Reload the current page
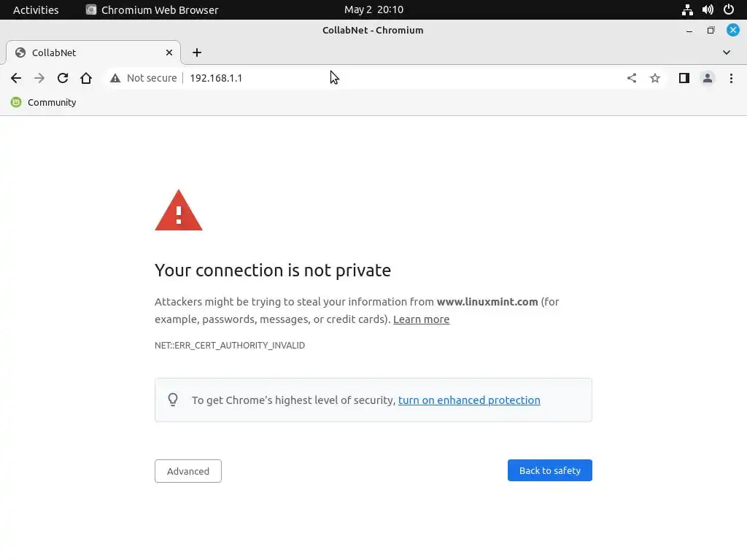 coord(63,78)
